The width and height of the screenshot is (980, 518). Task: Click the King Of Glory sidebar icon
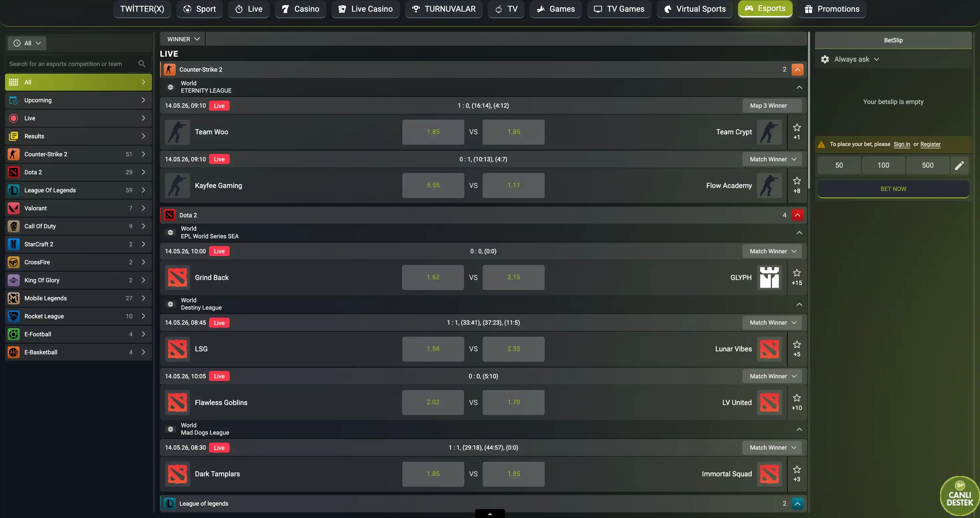tap(14, 280)
